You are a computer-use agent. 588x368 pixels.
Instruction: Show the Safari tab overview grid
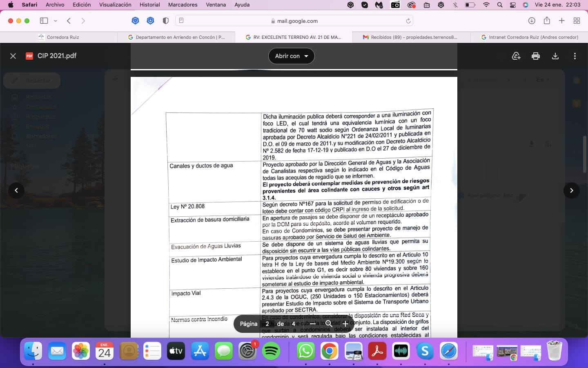(577, 21)
